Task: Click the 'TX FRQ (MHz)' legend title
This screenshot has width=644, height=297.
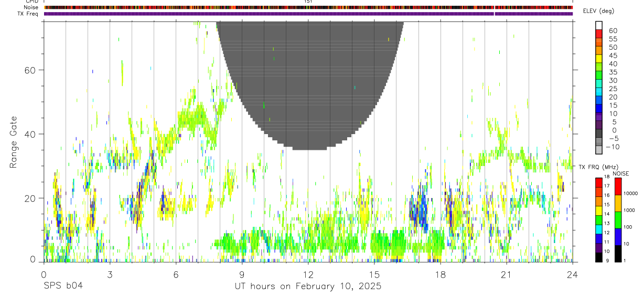Action: pyautogui.click(x=599, y=167)
